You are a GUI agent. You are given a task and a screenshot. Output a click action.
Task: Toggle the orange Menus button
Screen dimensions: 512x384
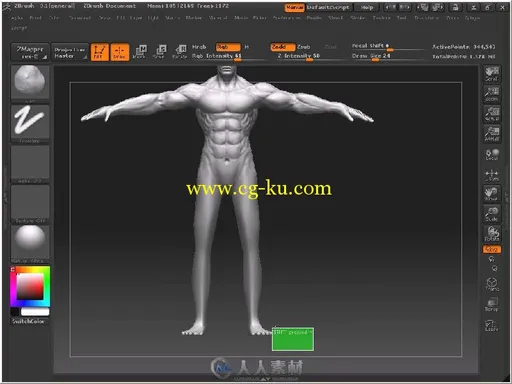295,7
